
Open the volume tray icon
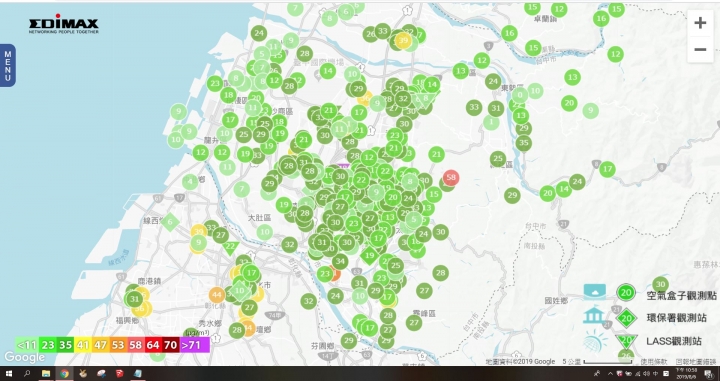coord(647,374)
